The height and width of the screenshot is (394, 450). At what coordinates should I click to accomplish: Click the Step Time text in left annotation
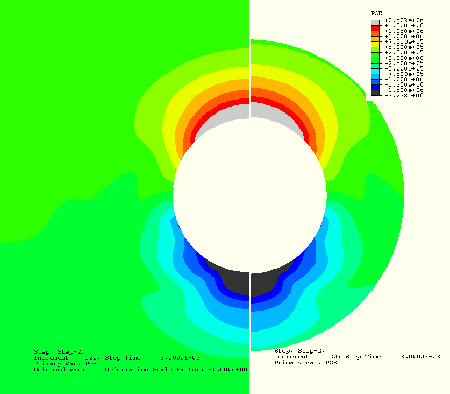coord(122,358)
